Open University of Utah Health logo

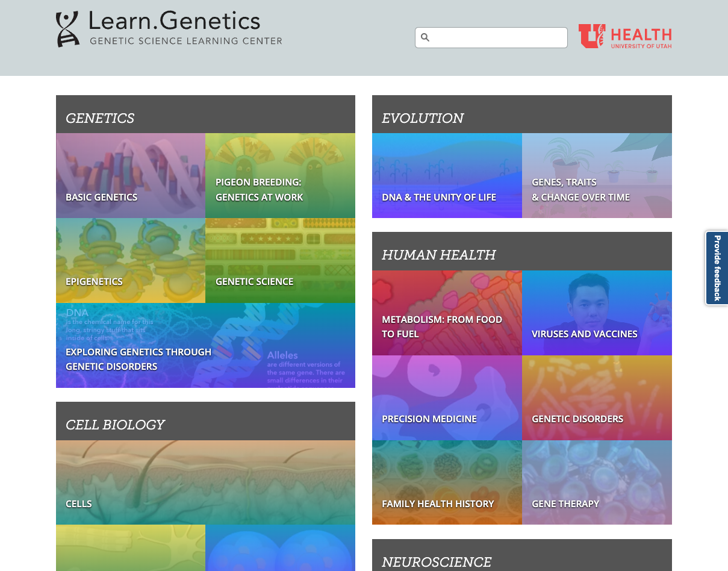(625, 36)
